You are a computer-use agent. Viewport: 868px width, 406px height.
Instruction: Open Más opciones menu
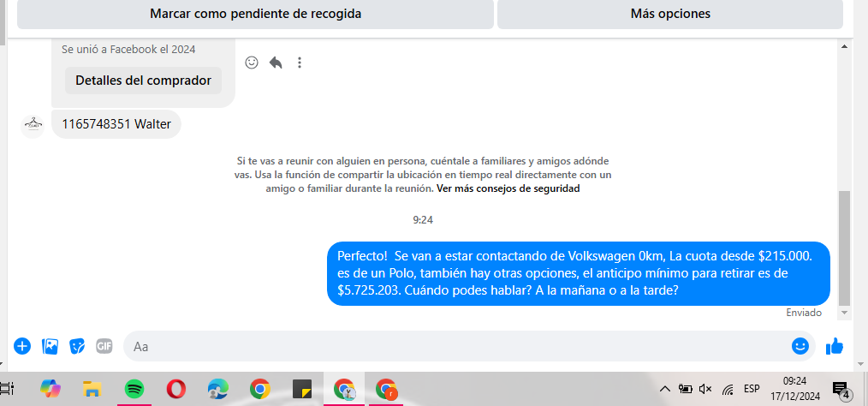tap(670, 14)
